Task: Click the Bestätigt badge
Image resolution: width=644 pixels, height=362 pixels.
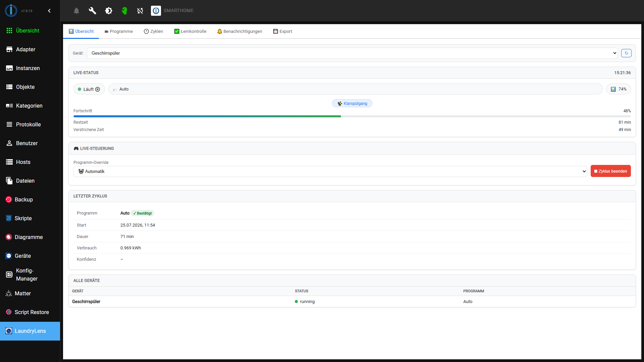Action: [143, 213]
